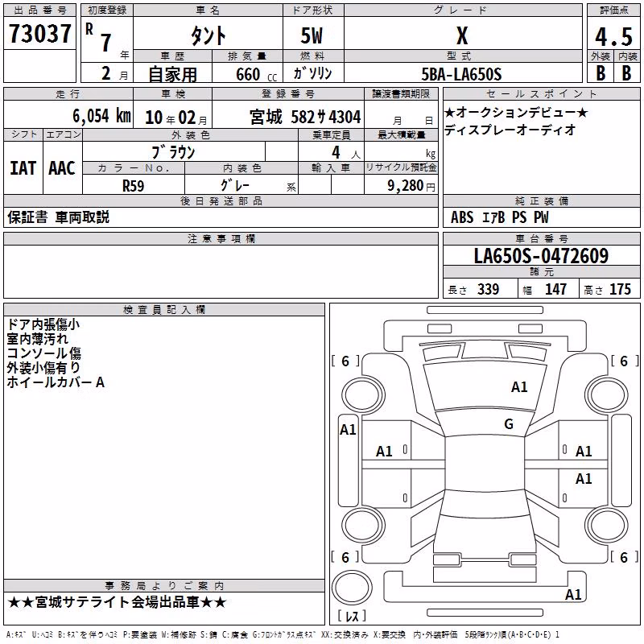Click vehicle history 自家用

(172, 74)
